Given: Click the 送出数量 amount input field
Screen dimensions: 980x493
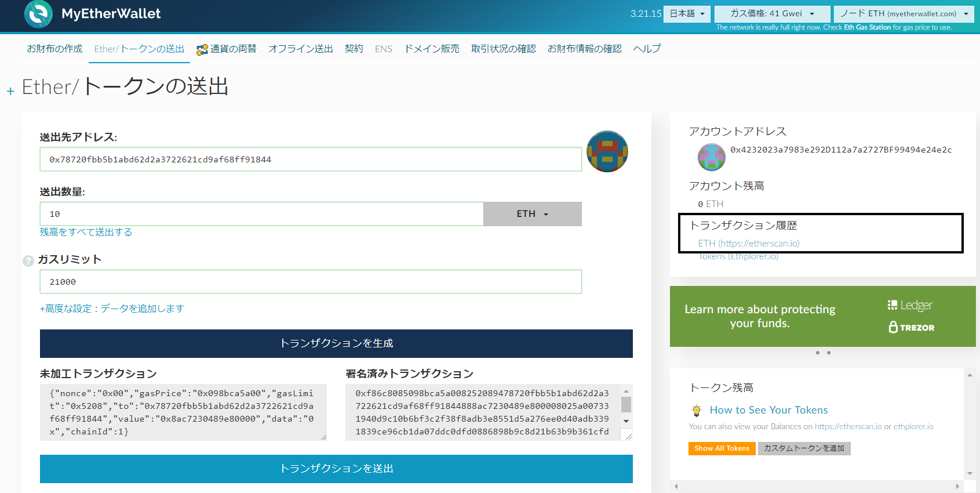Looking at the screenshot, I should pyautogui.click(x=261, y=214).
